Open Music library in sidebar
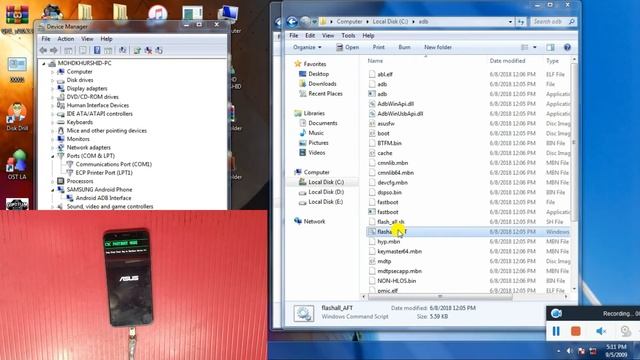Viewport: 640px width, 360px height. [316, 133]
